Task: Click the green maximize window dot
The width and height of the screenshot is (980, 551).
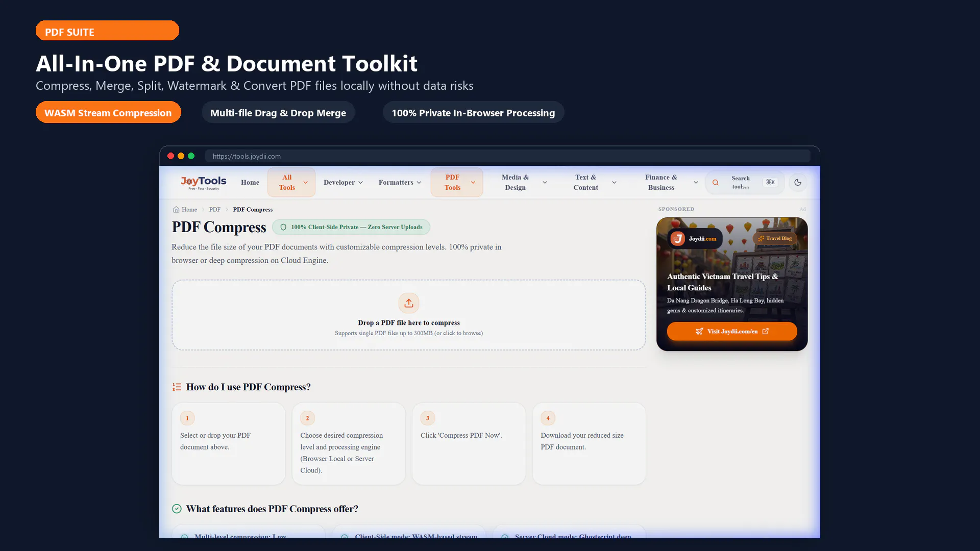Action: 191,156
